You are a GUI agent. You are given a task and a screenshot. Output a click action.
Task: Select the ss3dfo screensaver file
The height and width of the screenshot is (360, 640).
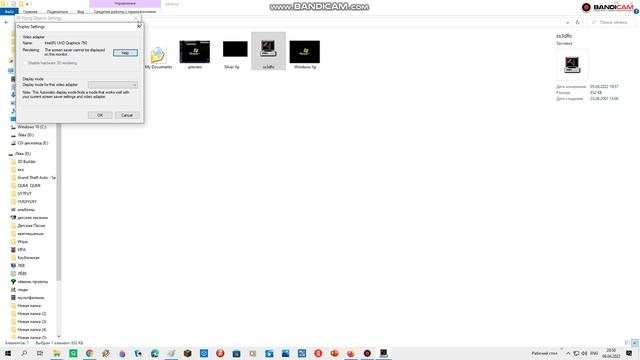(x=268, y=51)
